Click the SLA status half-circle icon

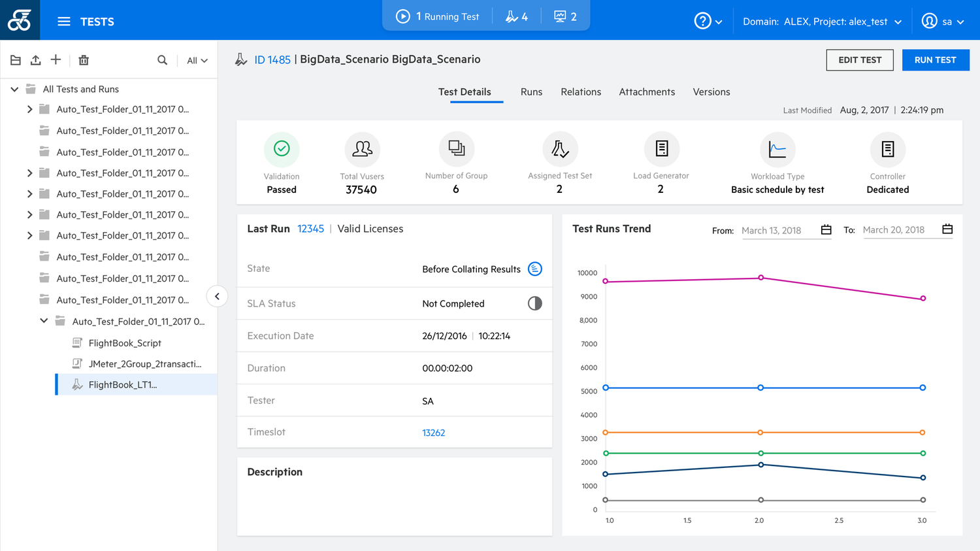point(534,303)
